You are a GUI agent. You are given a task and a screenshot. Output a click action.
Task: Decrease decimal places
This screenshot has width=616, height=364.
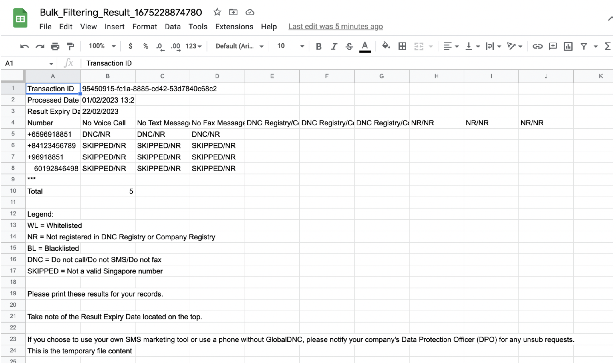(x=160, y=47)
